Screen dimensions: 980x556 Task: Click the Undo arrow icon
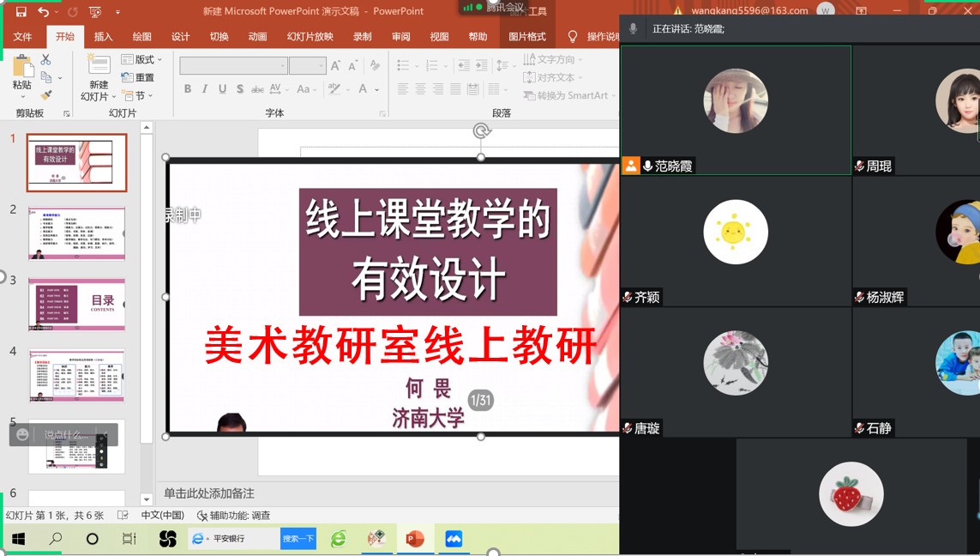[x=44, y=12]
